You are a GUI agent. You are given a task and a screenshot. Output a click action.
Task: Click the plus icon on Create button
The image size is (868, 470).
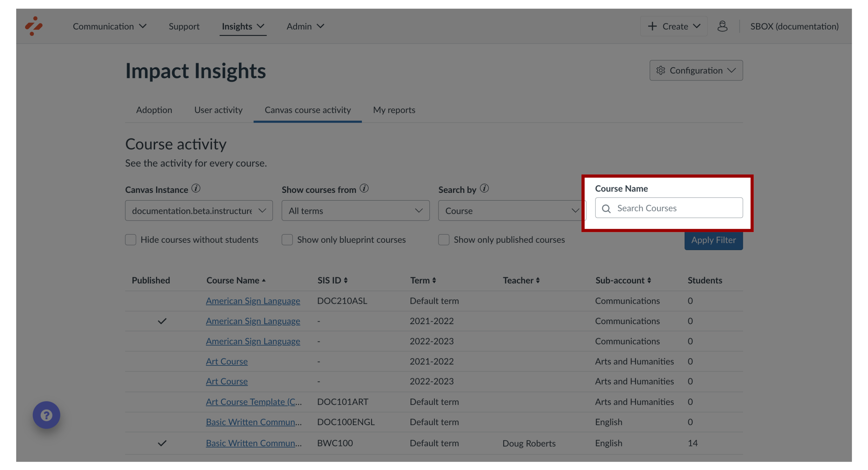652,26
